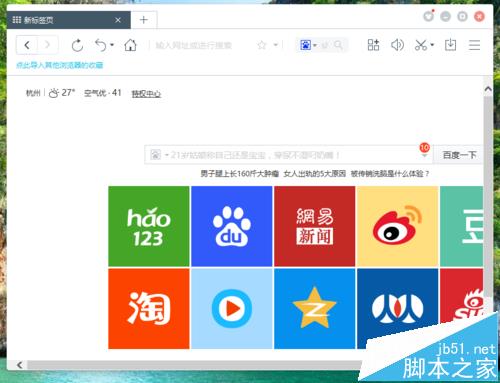Reload the page with refresh icon

click(77, 45)
